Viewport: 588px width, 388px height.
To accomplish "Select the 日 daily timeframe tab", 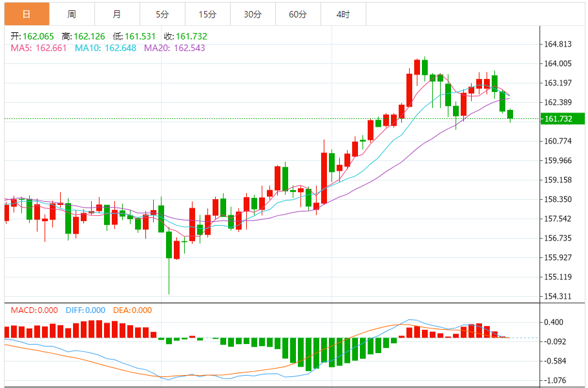I will pyautogui.click(x=26, y=14).
